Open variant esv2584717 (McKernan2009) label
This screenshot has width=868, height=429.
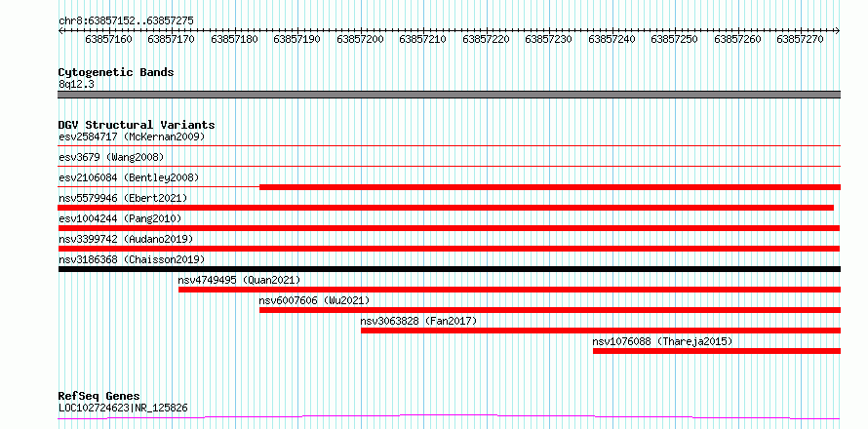pyautogui.click(x=132, y=136)
